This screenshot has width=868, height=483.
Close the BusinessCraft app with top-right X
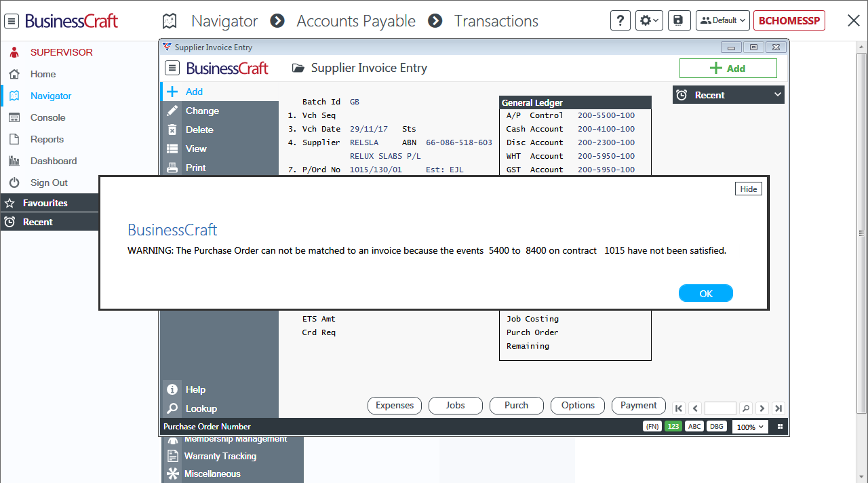coord(854,20)
